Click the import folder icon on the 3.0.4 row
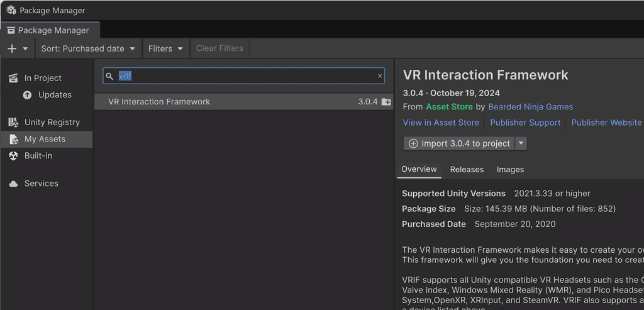The width and height of the screenshot is (644, 310). [386, 102]
